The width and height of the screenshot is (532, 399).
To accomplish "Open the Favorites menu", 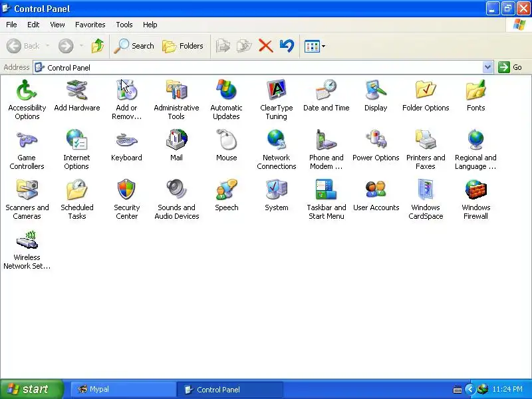I will click(x=90, y=25).
